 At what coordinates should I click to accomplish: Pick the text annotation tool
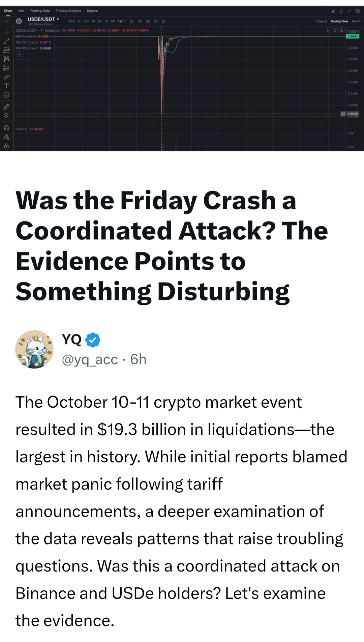(x=6, y=86)
